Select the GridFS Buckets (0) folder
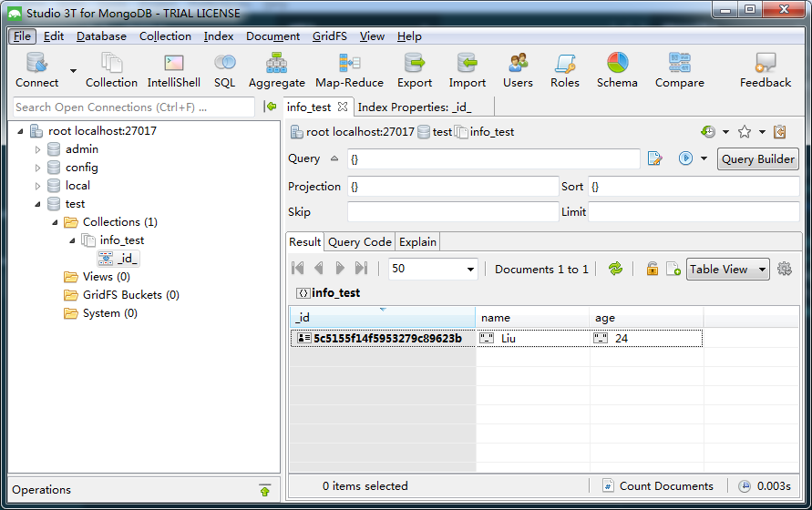812x510 pixels. [x=122, y=294]
